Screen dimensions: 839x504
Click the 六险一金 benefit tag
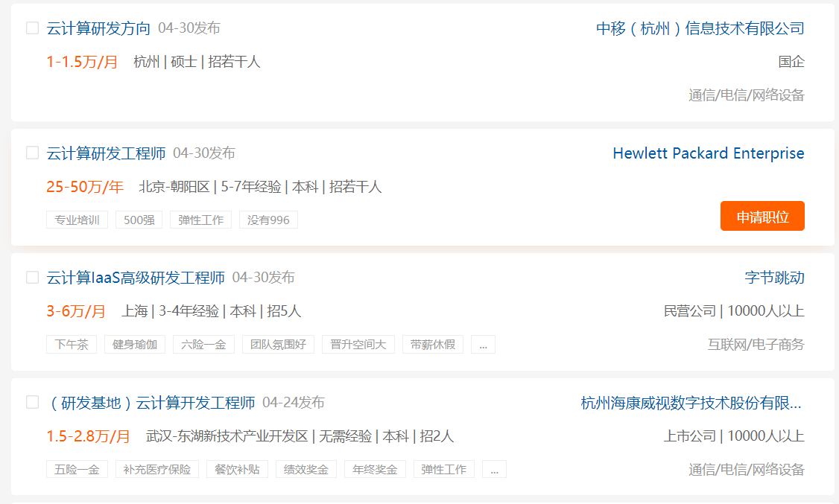click(203, 345)
